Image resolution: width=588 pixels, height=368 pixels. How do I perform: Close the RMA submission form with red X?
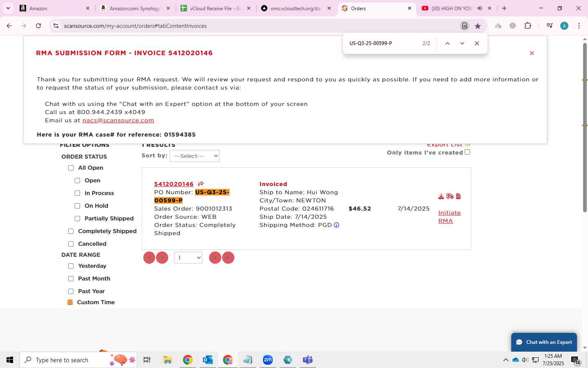[x=532, y=53]
